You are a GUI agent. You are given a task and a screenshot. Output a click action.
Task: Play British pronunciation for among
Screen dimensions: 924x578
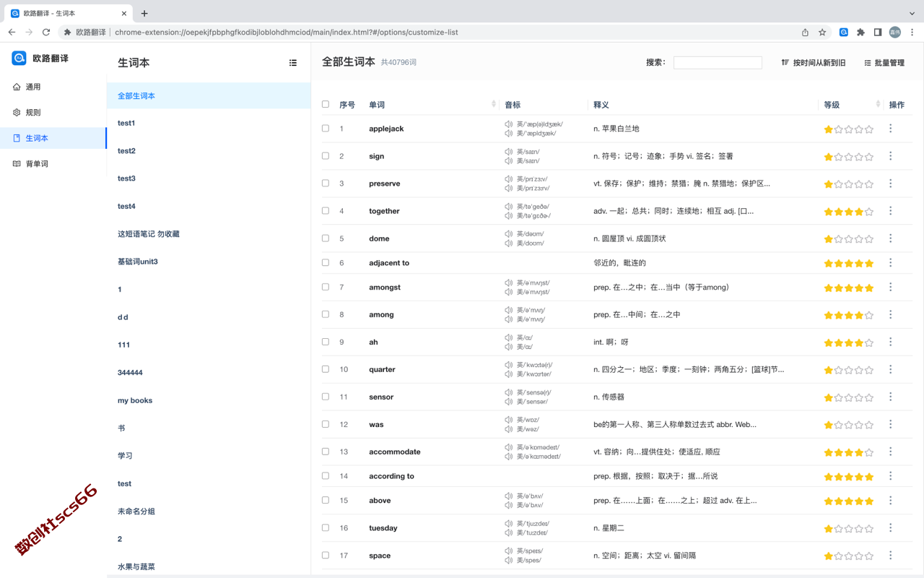509,310
